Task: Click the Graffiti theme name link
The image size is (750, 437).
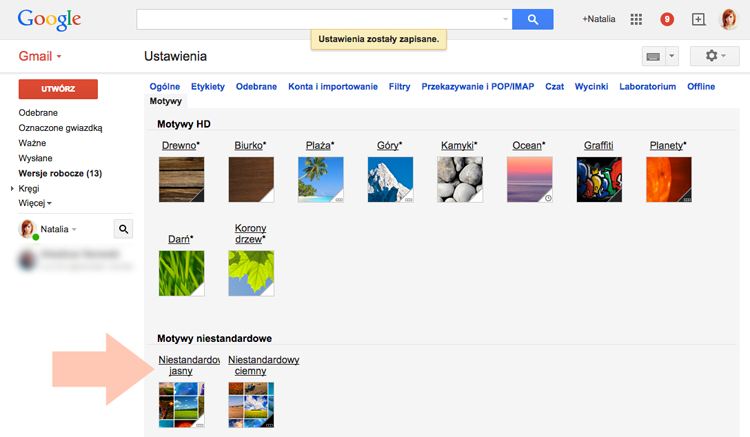Action: pos(598,145)
